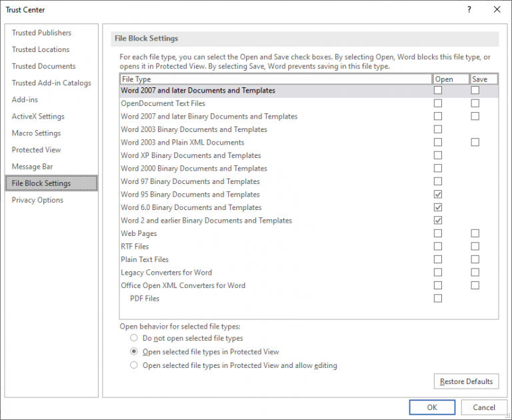Check Save for Office Open XML Converters
This screenshot has height=420, width=512.
point(475,285)
